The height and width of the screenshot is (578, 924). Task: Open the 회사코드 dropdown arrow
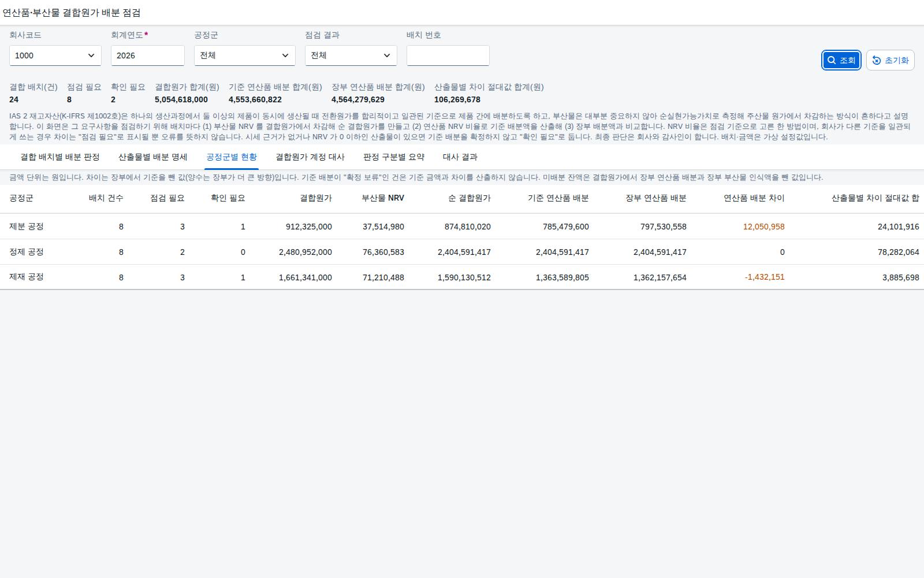[91, 55]
